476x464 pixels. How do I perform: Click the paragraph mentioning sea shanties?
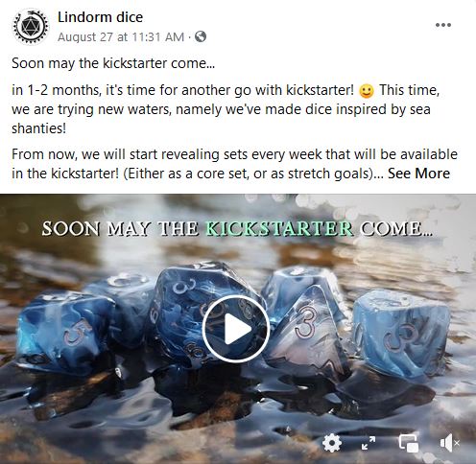pos(226,109)
